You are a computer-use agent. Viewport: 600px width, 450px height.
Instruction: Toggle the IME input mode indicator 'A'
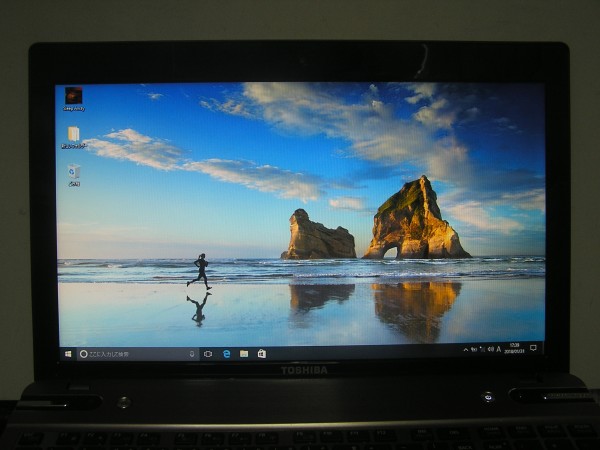click(x=499, y=349)
